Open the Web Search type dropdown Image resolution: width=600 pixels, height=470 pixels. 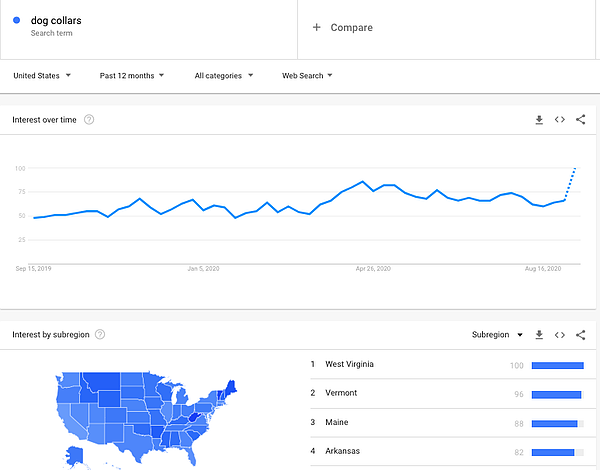[x=307, y=75]
